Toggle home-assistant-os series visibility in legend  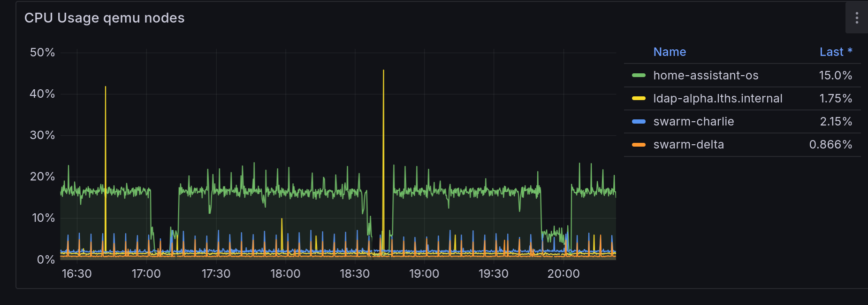tap(705, 75)
